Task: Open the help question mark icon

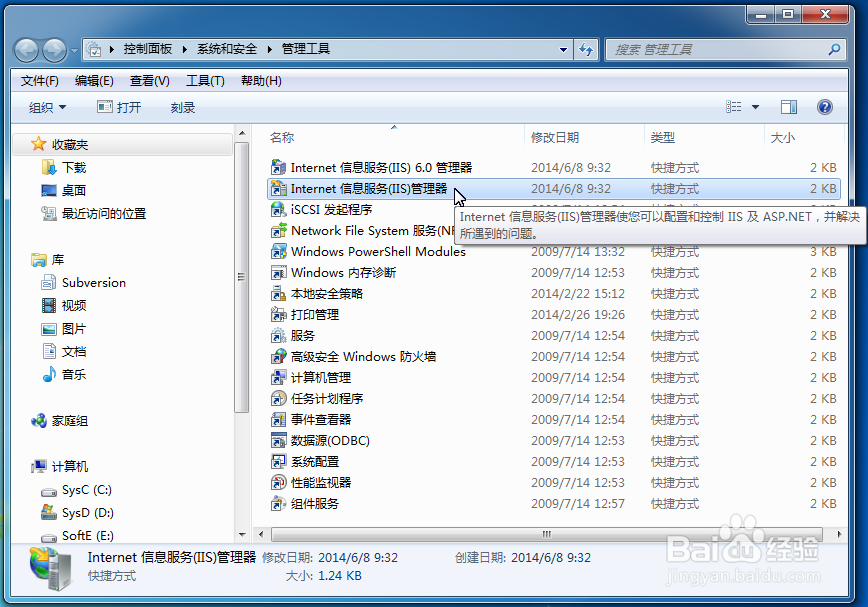Action: (824, 107)
